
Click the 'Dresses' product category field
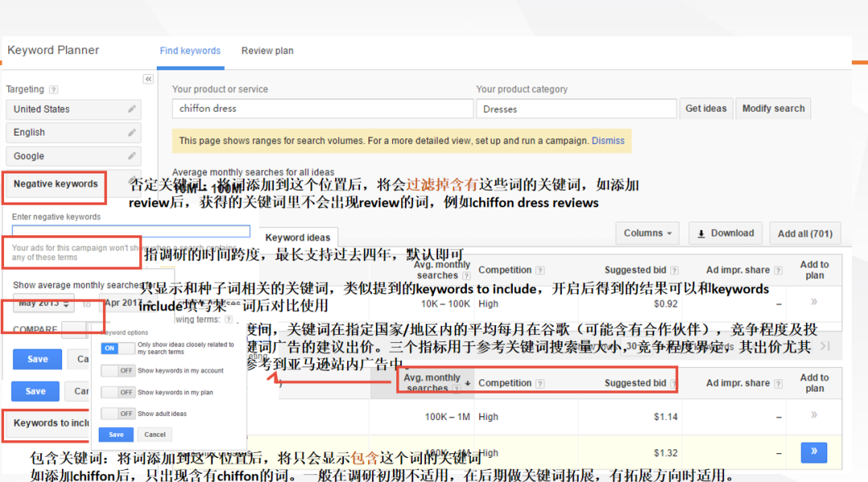pos(576,108)
